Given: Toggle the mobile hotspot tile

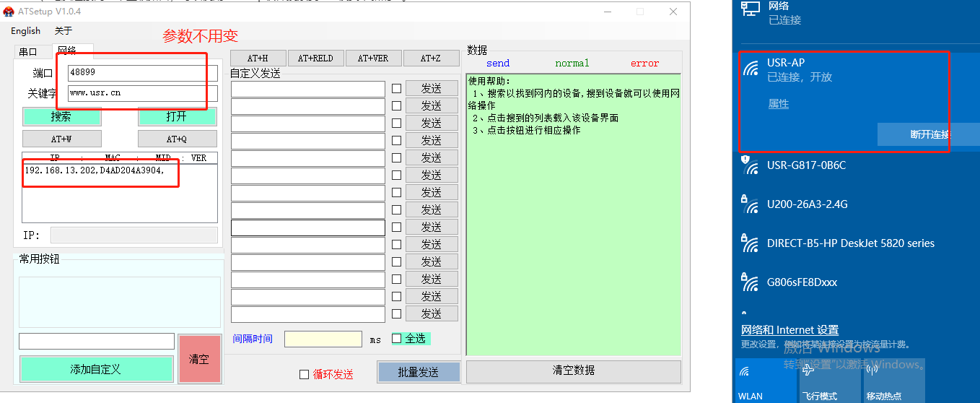Looking at the screenshot, I should [893, 381].
